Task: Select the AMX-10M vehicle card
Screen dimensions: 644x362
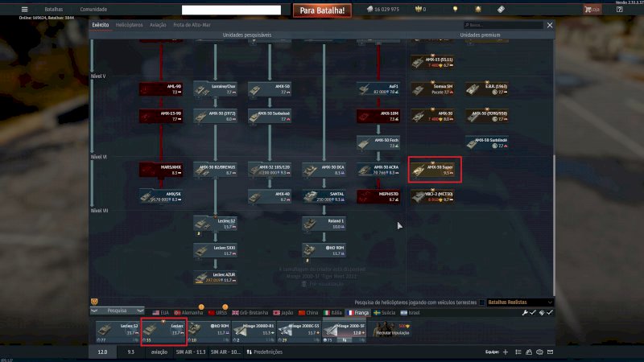Action: tap(378, 116)
